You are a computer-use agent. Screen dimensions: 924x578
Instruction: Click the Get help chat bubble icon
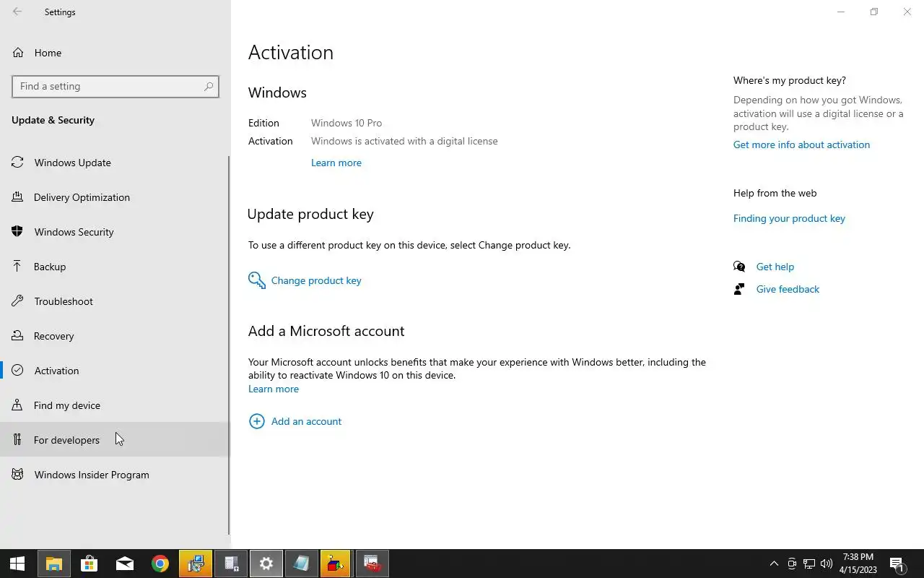click(739, 267)
